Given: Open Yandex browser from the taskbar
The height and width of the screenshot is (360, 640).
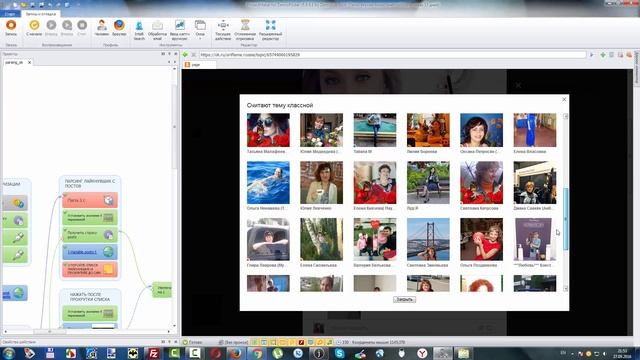Looking at the screenshot, I should 422,353.
